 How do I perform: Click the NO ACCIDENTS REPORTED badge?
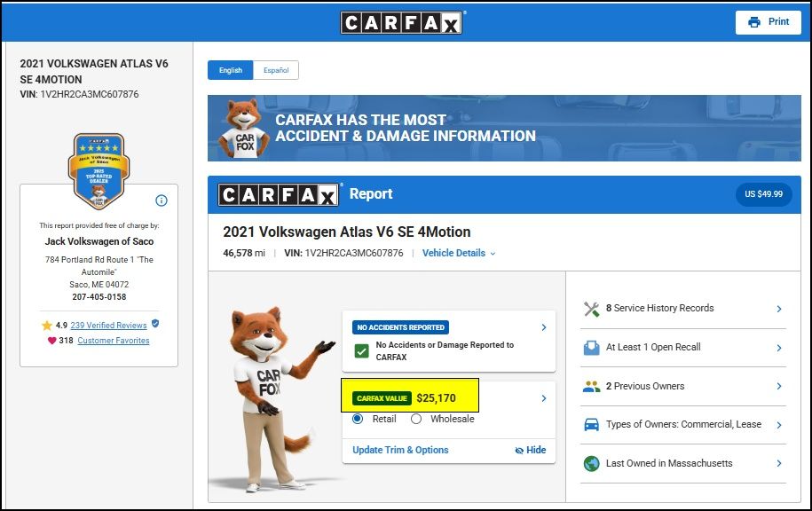(x=401, y=327)
